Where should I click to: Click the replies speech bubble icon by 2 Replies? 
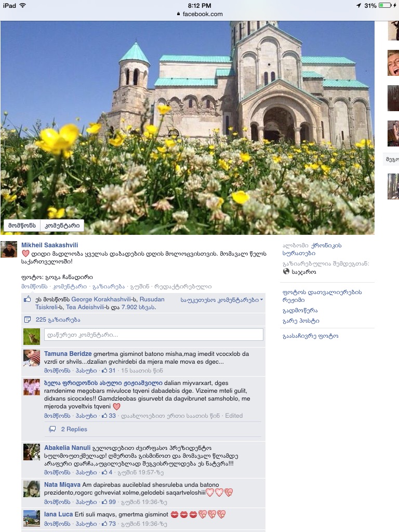click(52, 429)
